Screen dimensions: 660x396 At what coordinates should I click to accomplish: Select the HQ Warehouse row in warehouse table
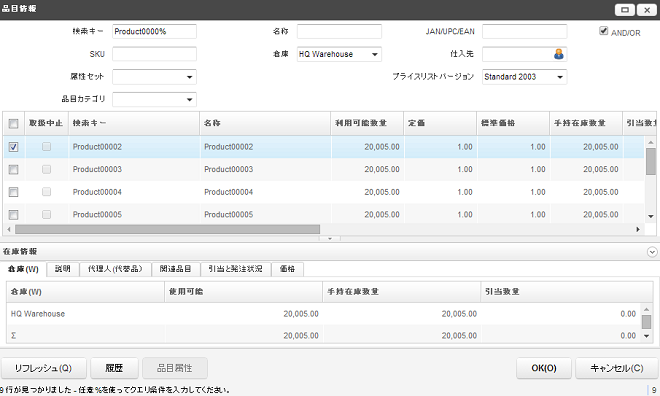323,314
